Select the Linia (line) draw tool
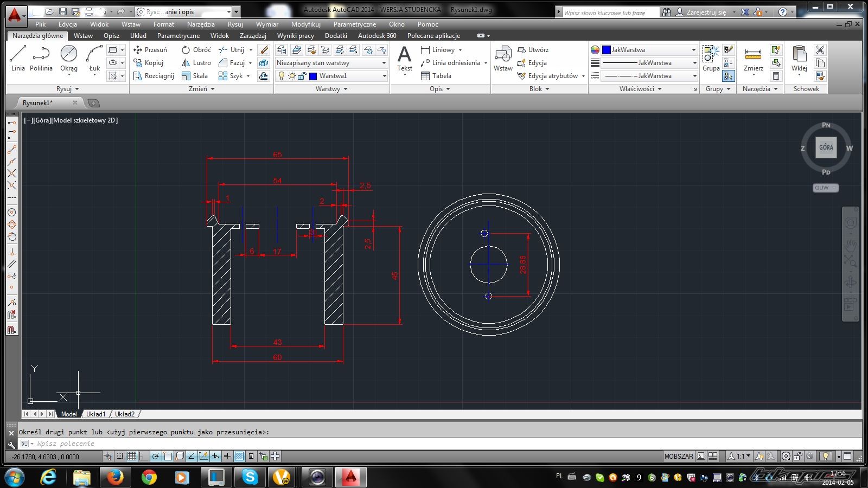Viewport: 868px width, 488px height. [18, 59]
